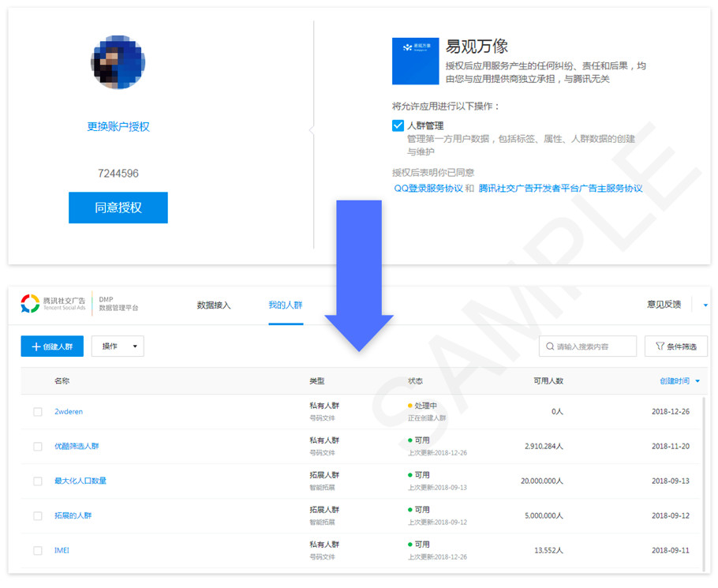
Task: Click the 5.000.000人 audience count
Action: [x=544, y=516]
